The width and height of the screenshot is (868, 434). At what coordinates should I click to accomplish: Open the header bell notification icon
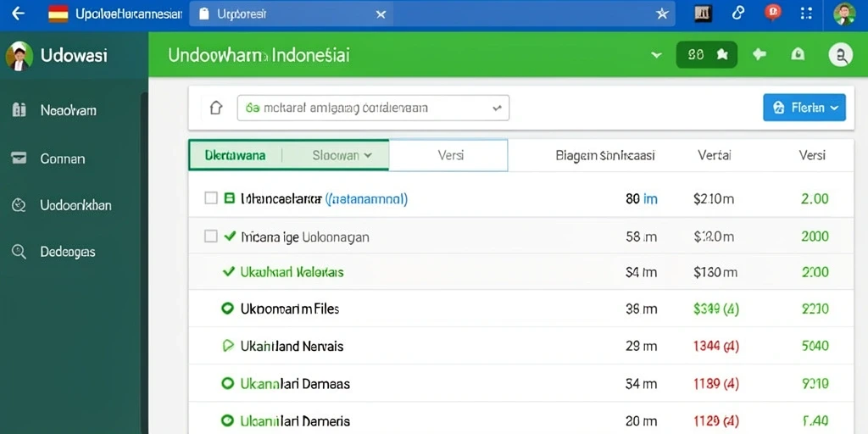click(798, 53)
